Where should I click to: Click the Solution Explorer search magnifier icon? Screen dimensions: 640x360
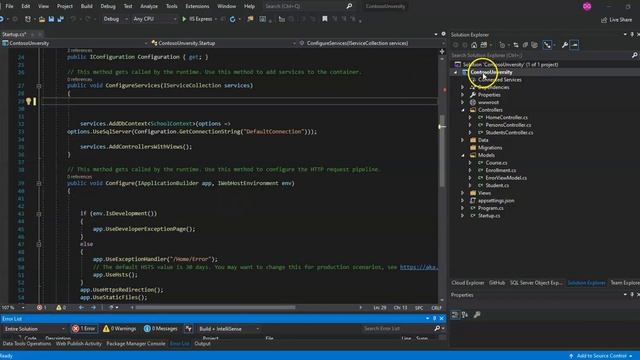(634, 55)
